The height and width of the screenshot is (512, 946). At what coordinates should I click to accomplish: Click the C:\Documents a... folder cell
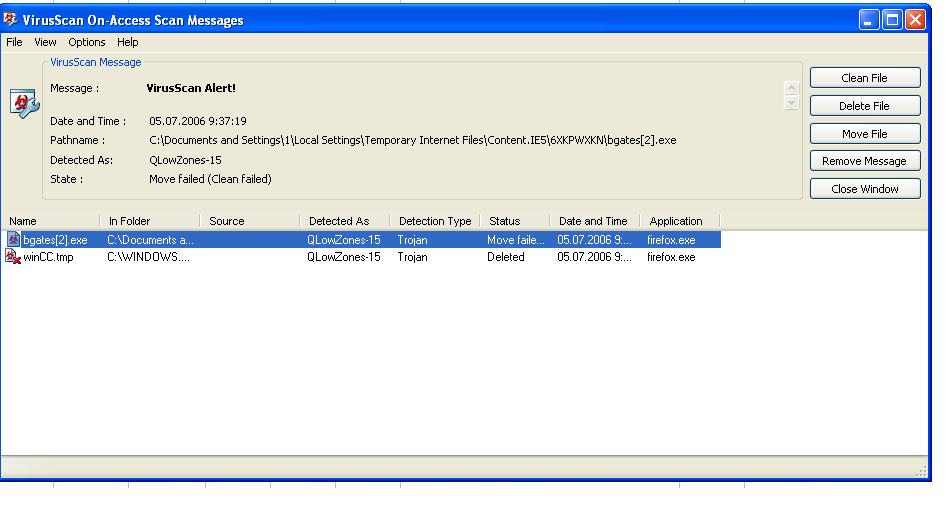pos(150,240)
